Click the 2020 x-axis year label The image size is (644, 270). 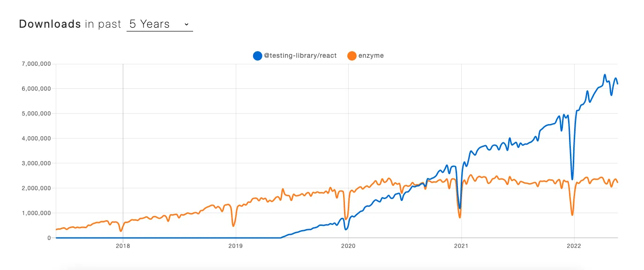click(348, 245)
